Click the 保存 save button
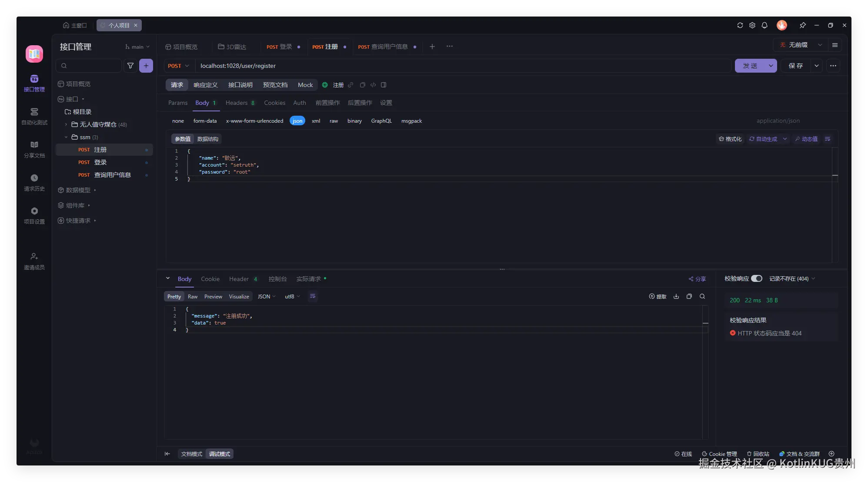Image resolution: width=868 pixels, height=482 pixels. pos(795,66)
